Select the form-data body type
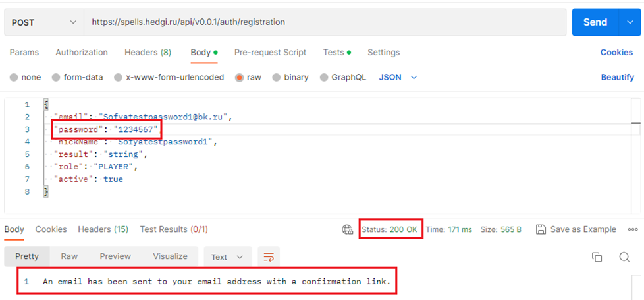This screenshot has height=300, width=644. coord(78,77)
